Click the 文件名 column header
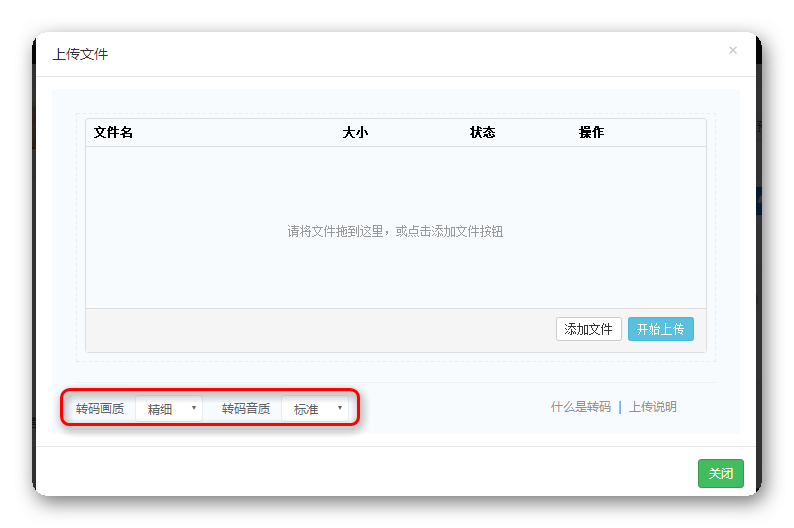This screenshot has height=528, width=794. 113,132
